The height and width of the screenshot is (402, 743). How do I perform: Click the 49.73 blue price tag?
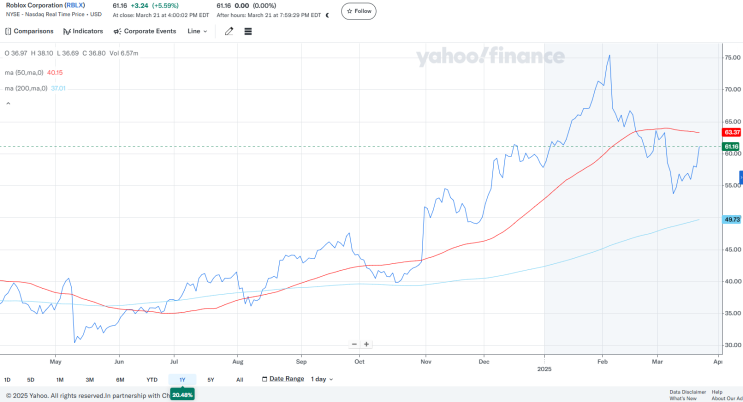point(732,219)
